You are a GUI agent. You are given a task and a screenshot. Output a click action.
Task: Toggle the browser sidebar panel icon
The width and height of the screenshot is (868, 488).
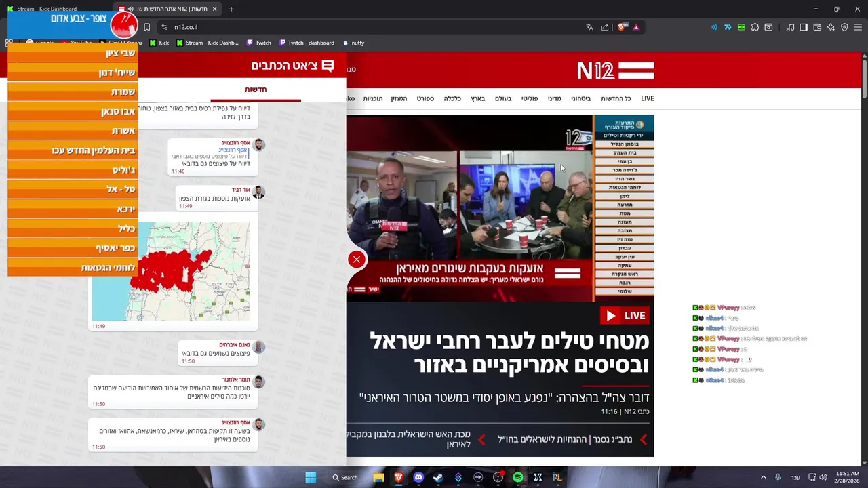[804, 27]
